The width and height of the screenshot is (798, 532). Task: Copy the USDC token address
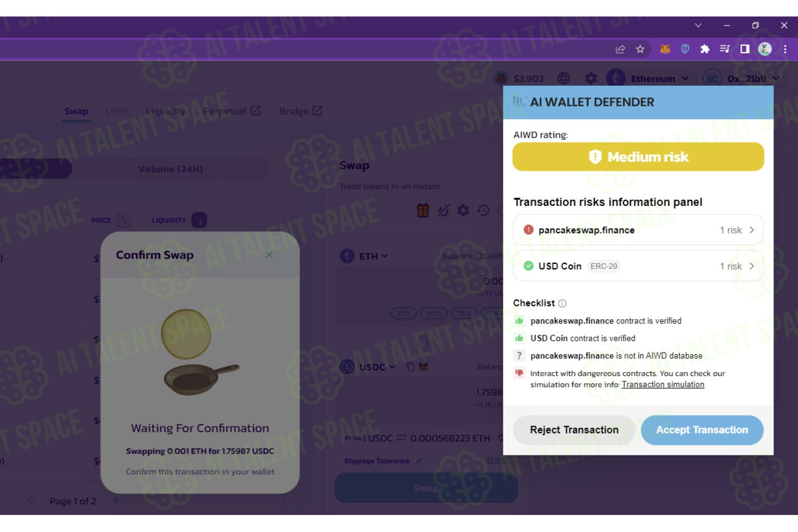[x=410, y=367]
